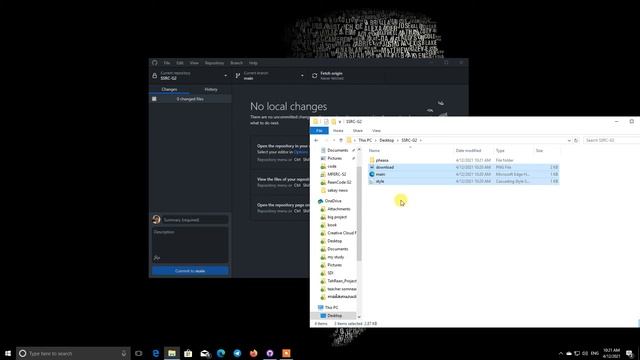Open the Windows Start menu
The width and height of the screenshot is (640, 360).
[8, 353]
